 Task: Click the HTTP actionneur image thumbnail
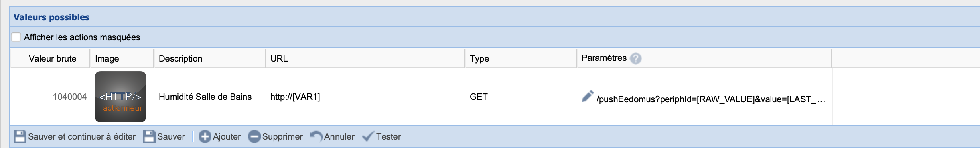(x=120, y=97)
